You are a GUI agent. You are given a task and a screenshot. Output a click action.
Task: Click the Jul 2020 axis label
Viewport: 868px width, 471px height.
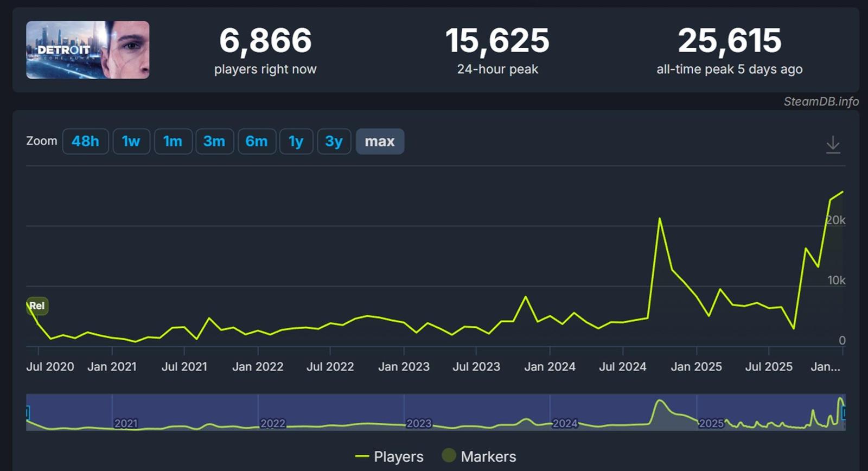(x=50, y=367)
